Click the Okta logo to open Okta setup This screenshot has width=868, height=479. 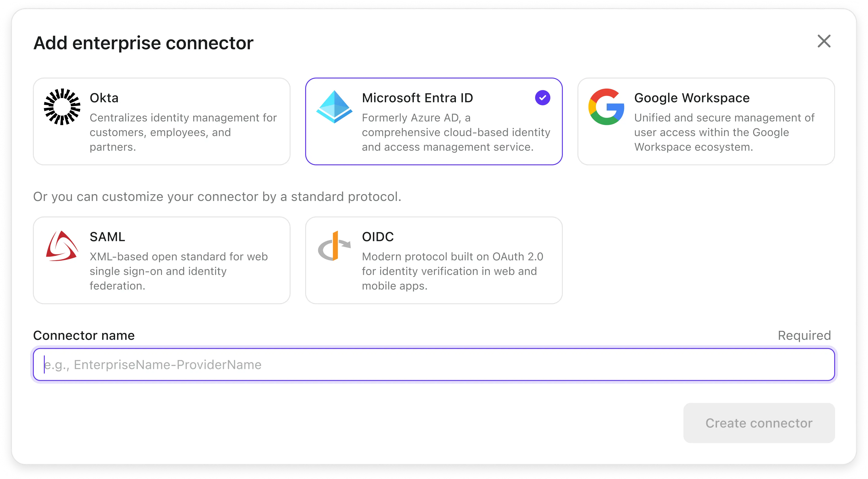(62, 107)
